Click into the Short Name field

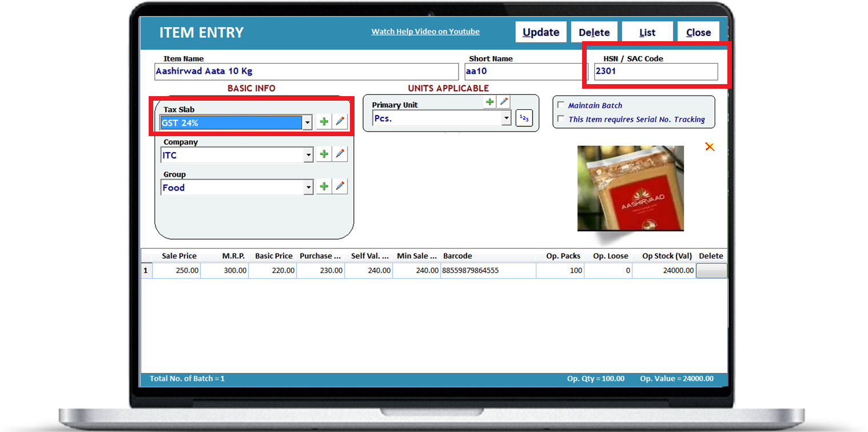(x=527, y=72)
